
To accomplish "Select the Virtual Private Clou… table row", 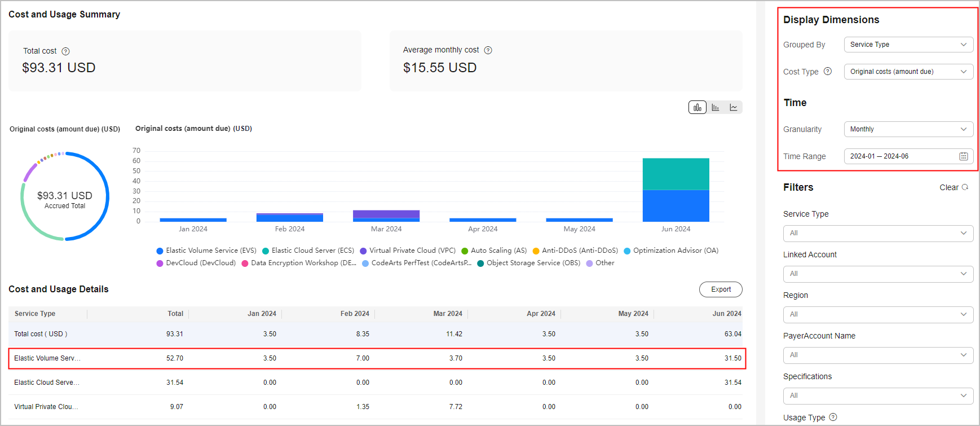I will (x=376, y=407).
